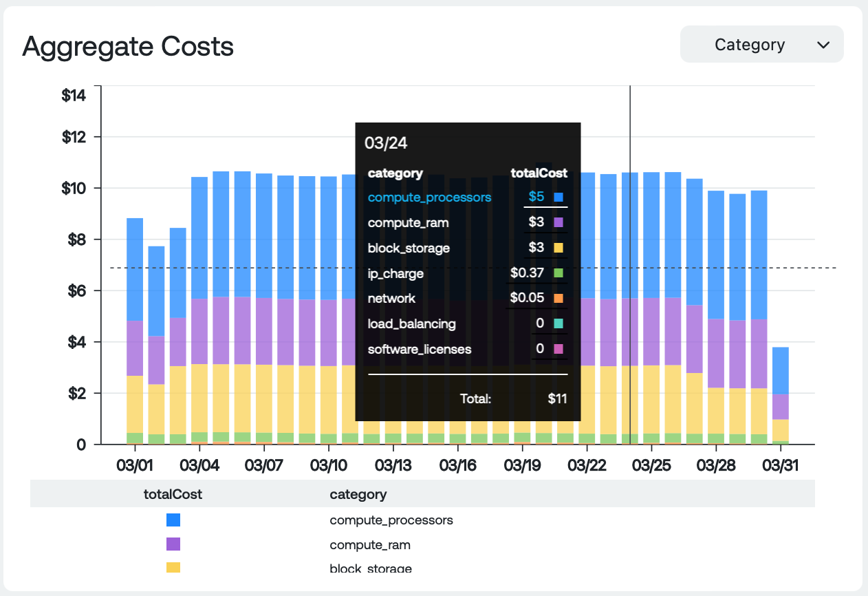Click blue swatch beside $5 in tooltip
Image resolution: width=868 pixels, height=596 pixels.
coord(558,197)
